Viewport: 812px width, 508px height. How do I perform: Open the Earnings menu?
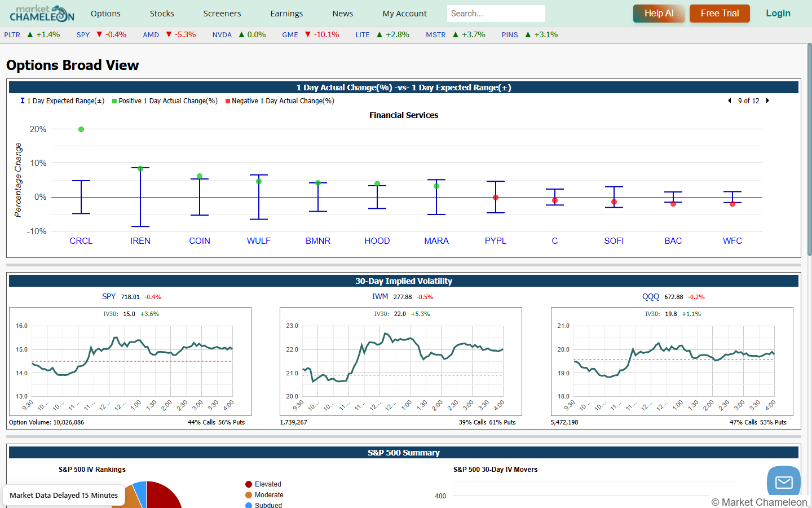[x=286, y=14]
